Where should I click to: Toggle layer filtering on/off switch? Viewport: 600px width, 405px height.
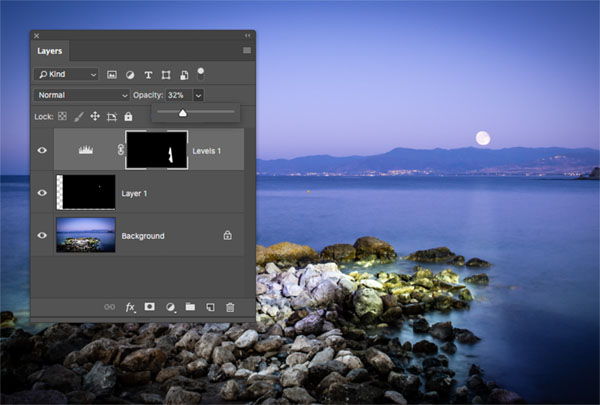[x=201, y=73]
